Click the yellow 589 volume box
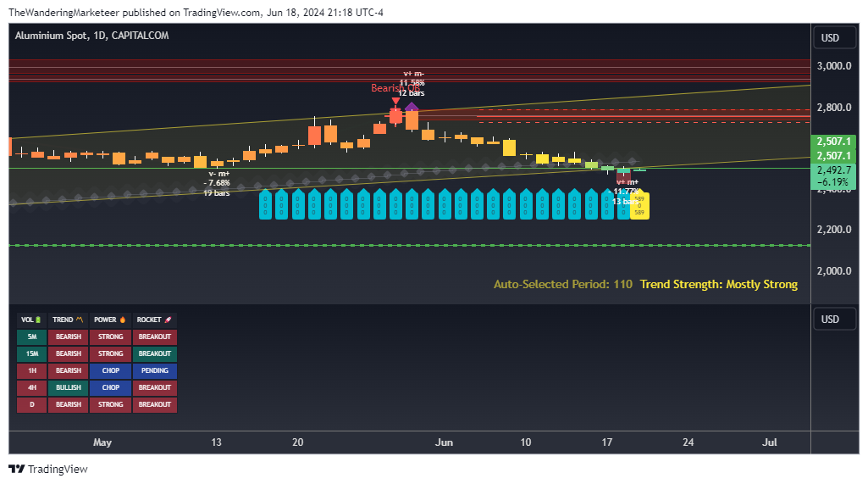Image resolution: width=868 pixels, height=484 pixels. pyautogui.click(x=640, y=205)
